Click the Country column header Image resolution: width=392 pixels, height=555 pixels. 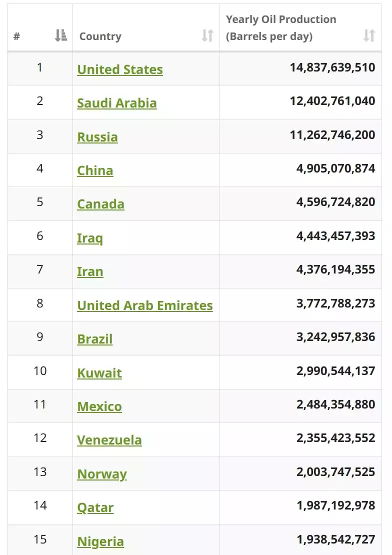point(100,35)
